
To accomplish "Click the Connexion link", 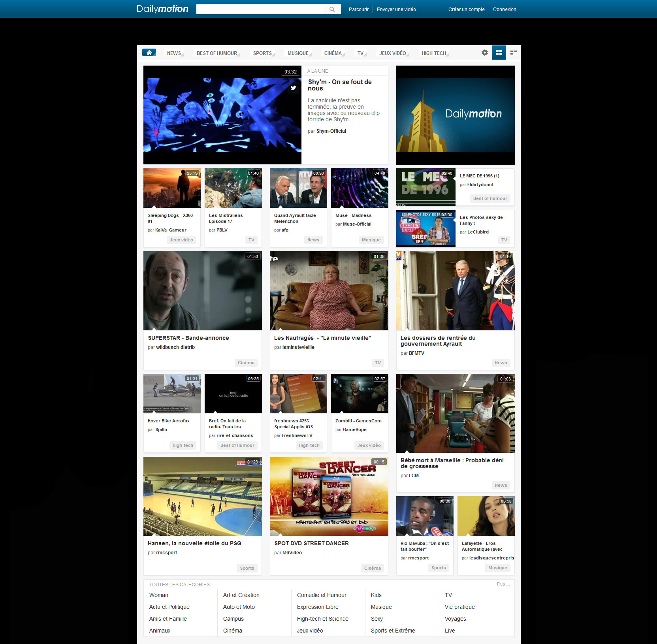I will point(505,9).
